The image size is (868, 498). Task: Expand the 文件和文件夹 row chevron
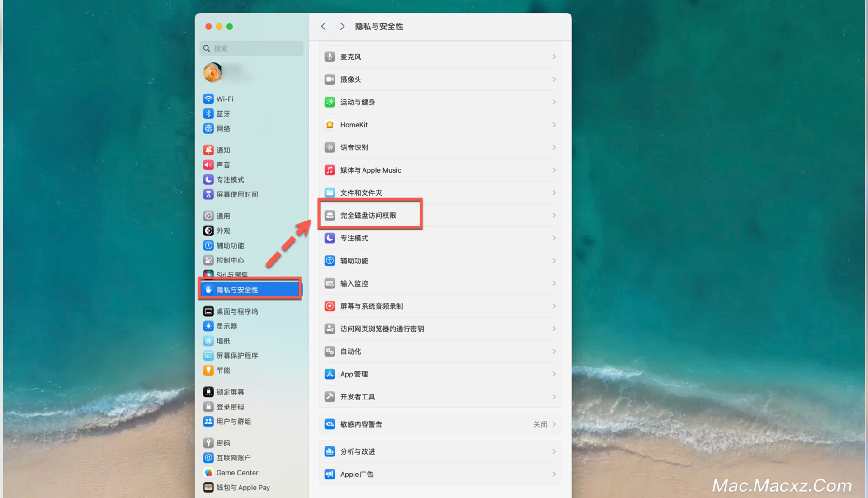coord(554,193)
